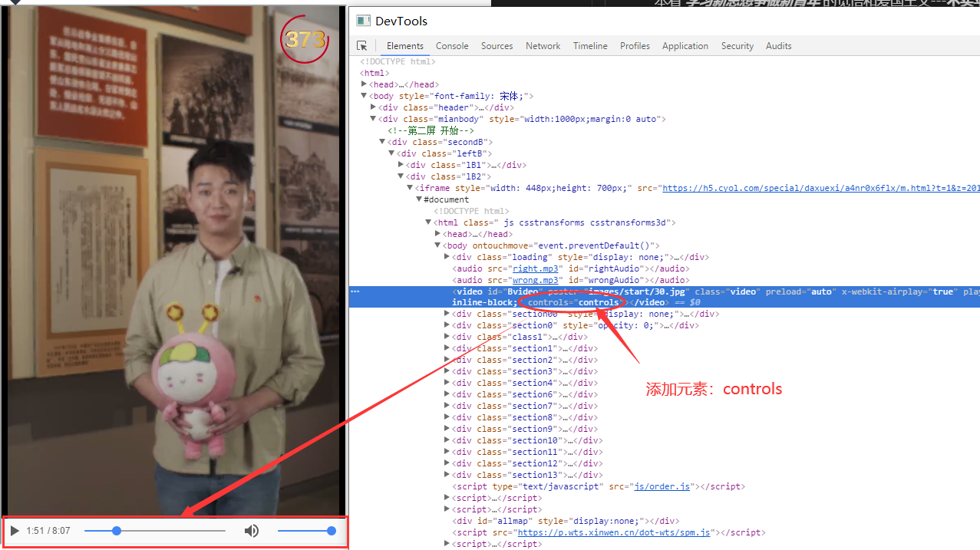Open the wrong.mp3 audio source link
The width and height of the screenshot is (980, 550).
(536, 280)
